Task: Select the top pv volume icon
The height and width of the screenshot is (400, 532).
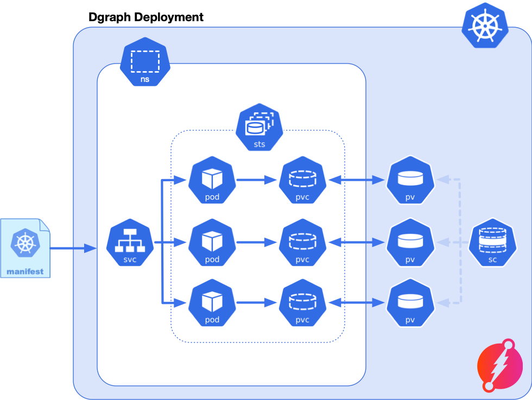Action: 410,181
